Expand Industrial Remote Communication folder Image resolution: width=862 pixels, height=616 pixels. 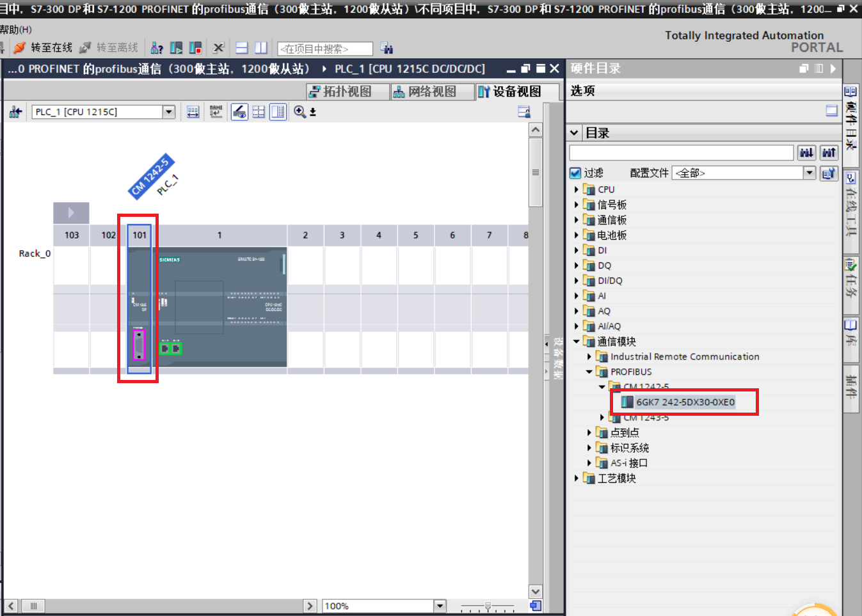click(589, 356)
